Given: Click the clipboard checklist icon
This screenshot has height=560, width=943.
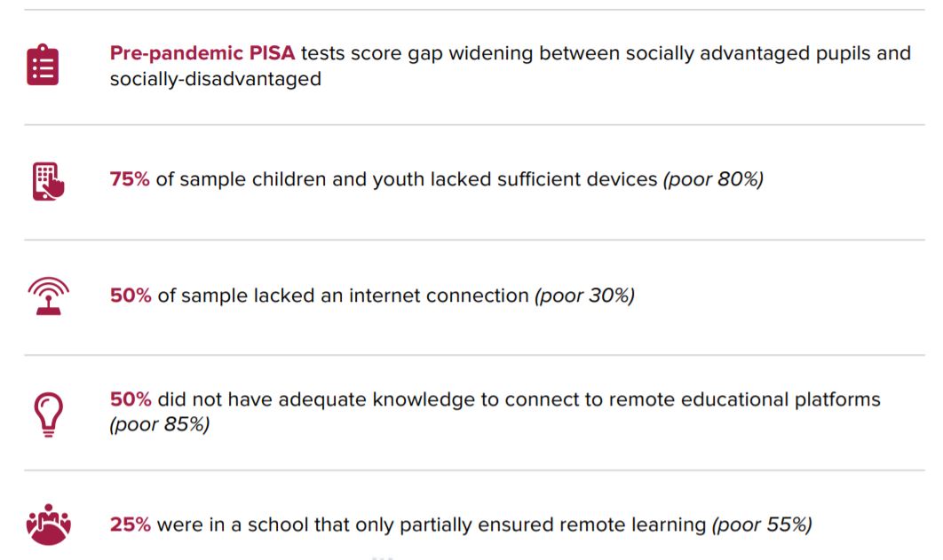Looking at the screenshot, I should tap(43, 64).
